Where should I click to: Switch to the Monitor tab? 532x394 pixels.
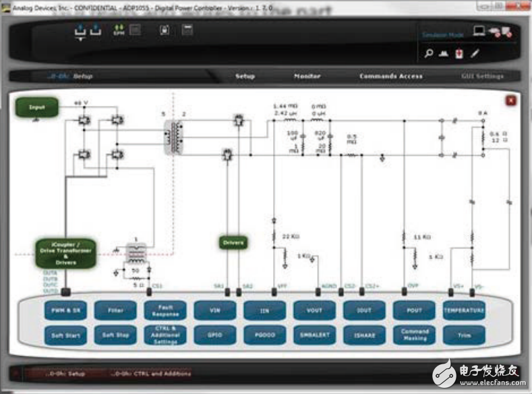[307, 76]
